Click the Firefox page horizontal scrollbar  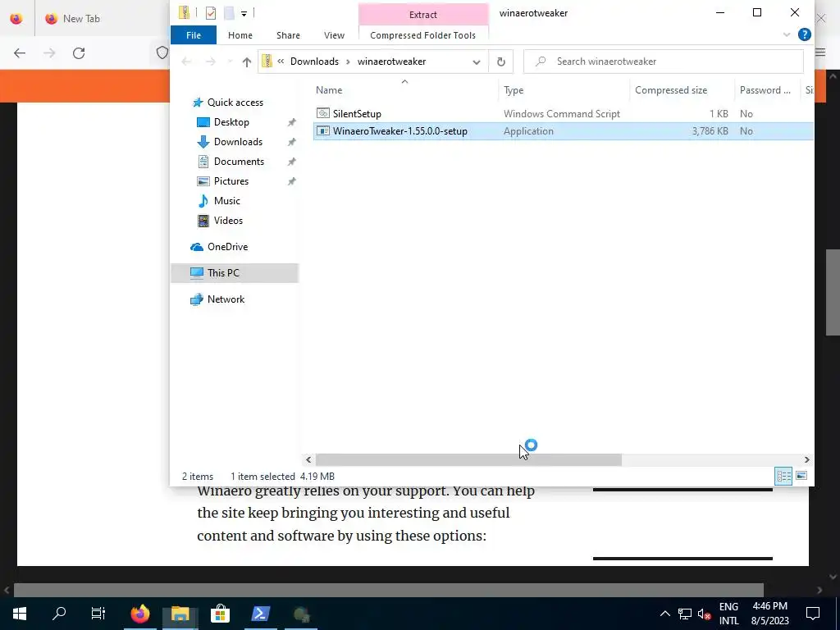(x=388, y=591)
